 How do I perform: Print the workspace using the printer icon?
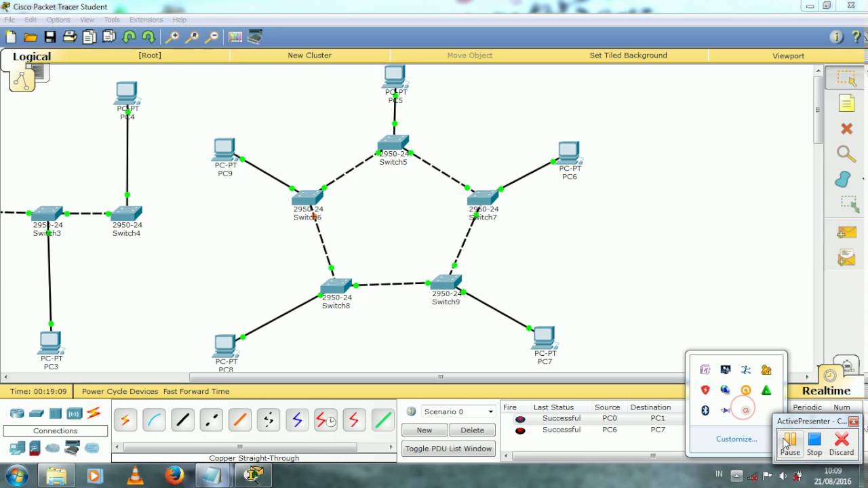click(70, 37)
